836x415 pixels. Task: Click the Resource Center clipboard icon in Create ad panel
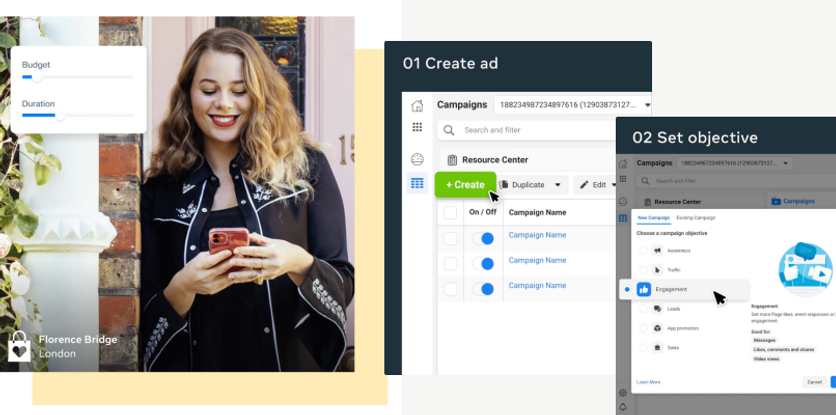[452, 159]
